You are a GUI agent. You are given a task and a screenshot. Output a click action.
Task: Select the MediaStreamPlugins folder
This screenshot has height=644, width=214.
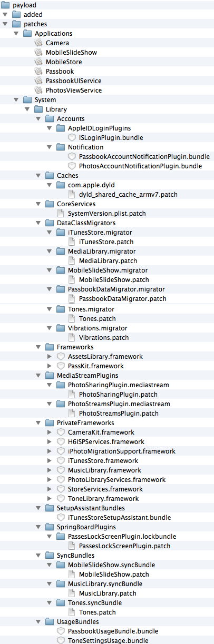pos(81,376)
